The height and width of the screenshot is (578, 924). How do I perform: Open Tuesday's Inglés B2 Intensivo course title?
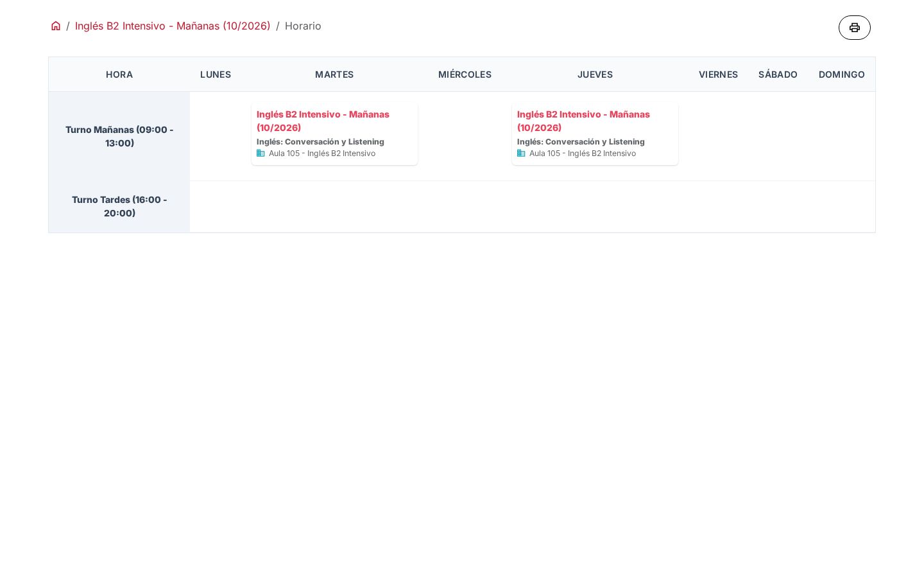point(323,121)
